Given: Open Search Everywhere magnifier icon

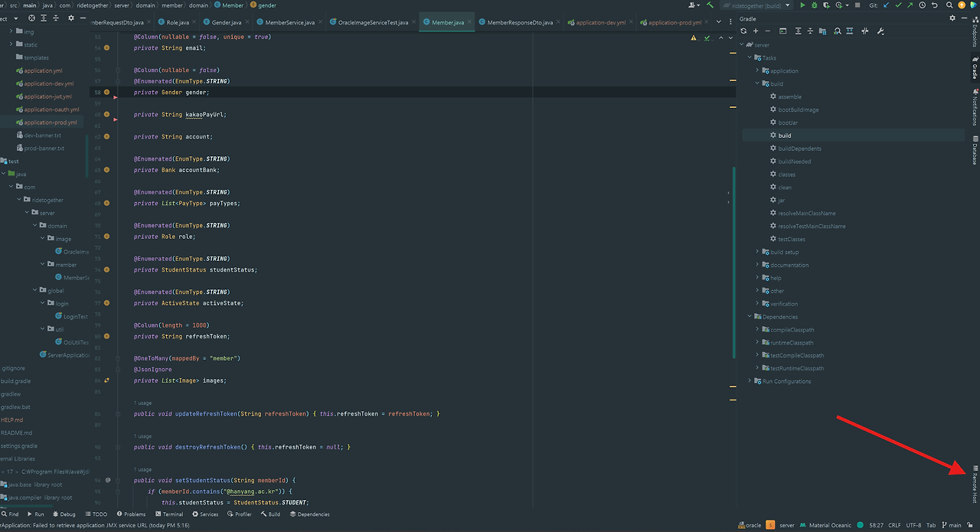Looking at the screenshot, I should 949,5.
